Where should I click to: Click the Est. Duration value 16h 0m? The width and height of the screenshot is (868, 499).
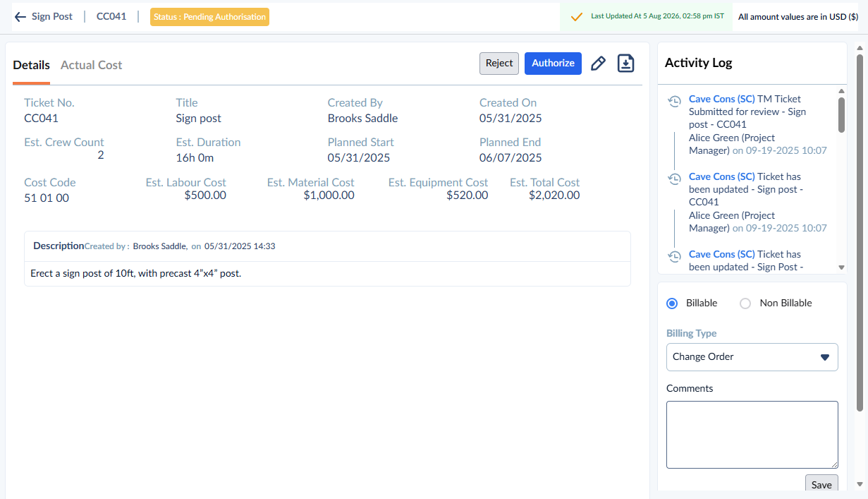195,158
